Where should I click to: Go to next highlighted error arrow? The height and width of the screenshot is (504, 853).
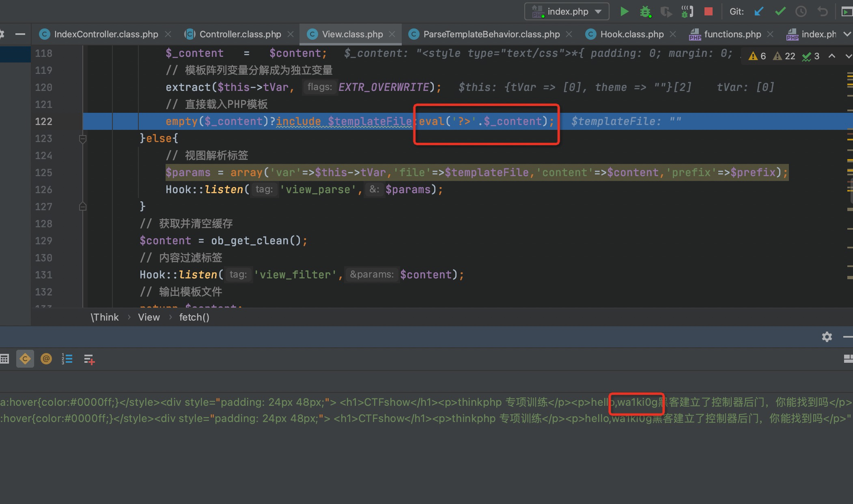click(848, 56)
